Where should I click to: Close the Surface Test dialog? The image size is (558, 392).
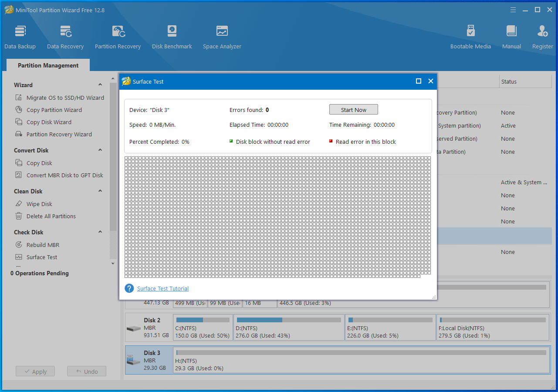[x=431, y=81]
